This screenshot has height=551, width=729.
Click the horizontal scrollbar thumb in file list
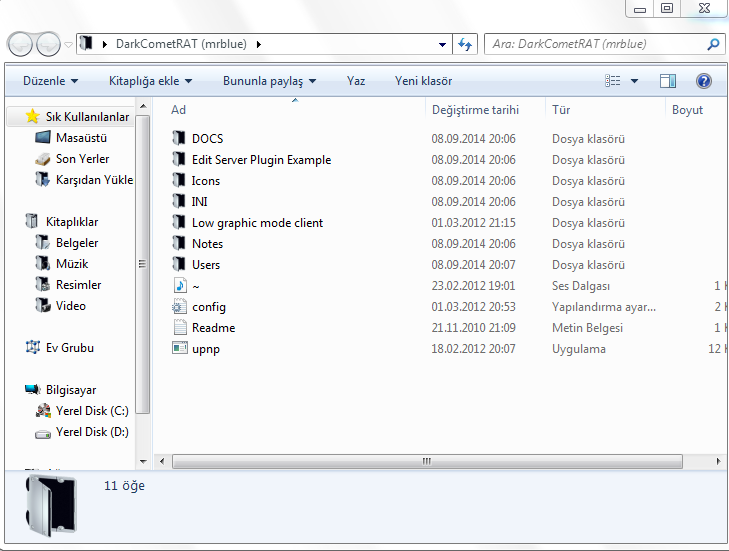(x=427, y=461)
